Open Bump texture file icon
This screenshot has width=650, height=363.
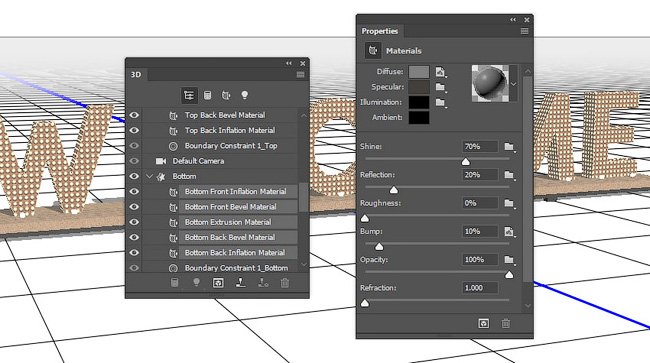(509, 232)
